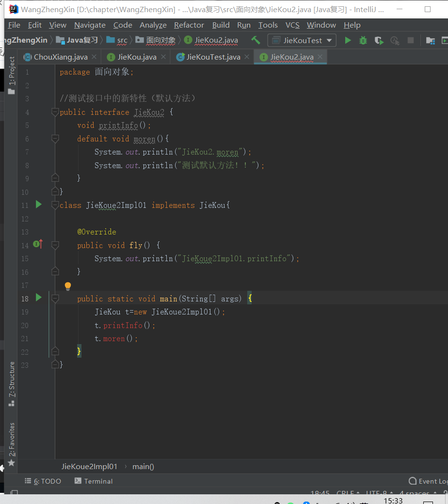Collapse the main method fold on line 18
Screen dimensions: 448x504
click(55, 299)
